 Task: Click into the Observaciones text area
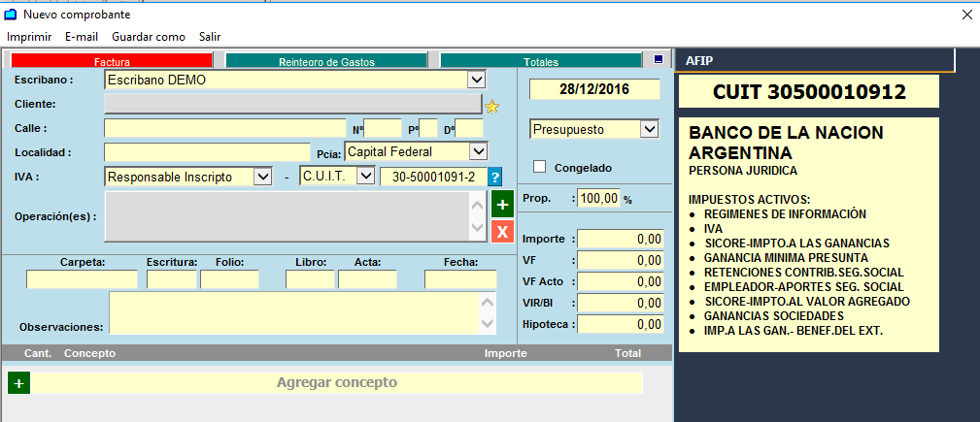tap(293, 312)
